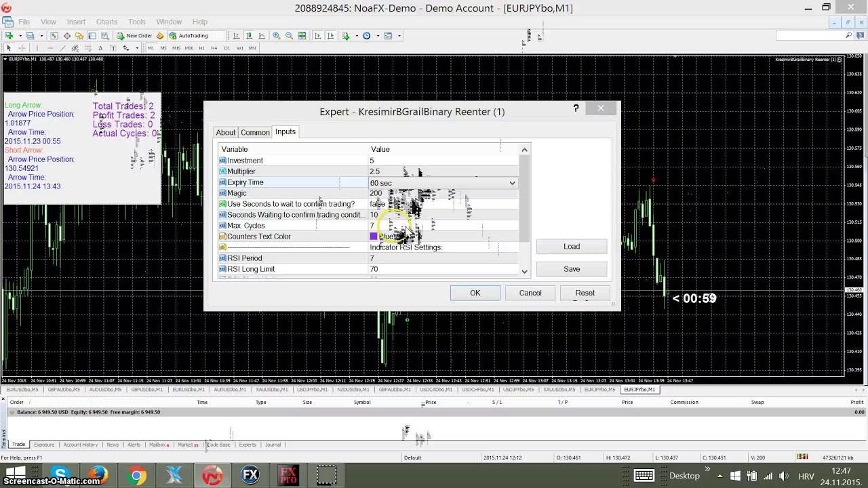
Task: Open the Strategy Tester icon
Action: [x=105, y=35]
